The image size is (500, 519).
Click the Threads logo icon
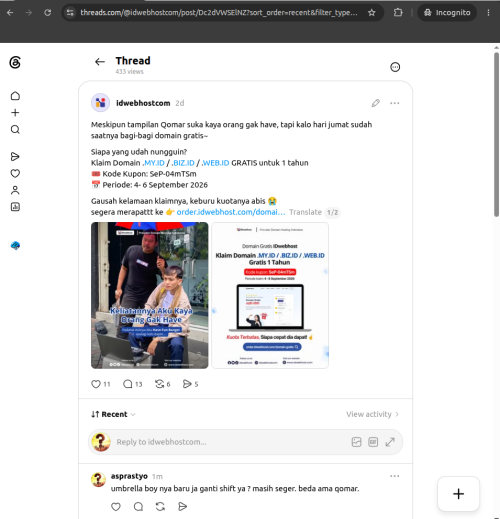[x=15, y=62]
